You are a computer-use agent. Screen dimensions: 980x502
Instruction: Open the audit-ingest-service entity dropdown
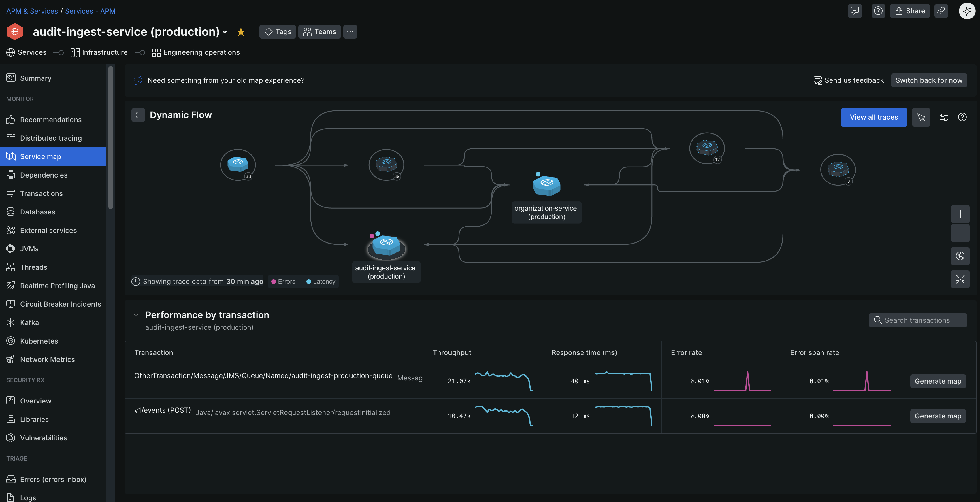pos(225,32)
